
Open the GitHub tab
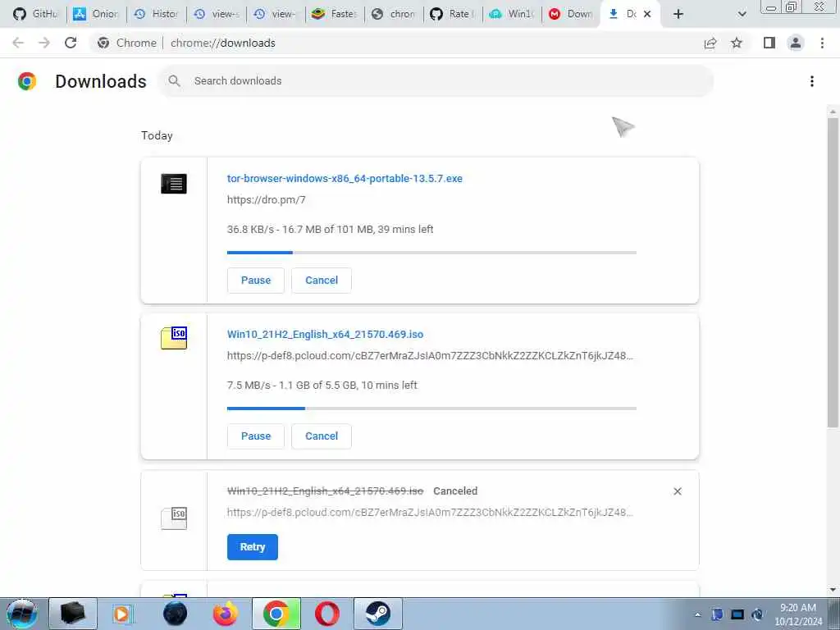pos(35,14)
